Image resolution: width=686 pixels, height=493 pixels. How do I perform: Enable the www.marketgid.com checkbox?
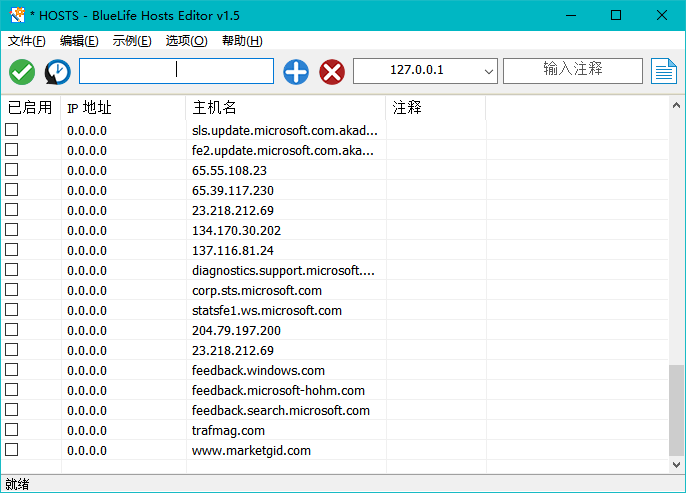tap(12, 450)
